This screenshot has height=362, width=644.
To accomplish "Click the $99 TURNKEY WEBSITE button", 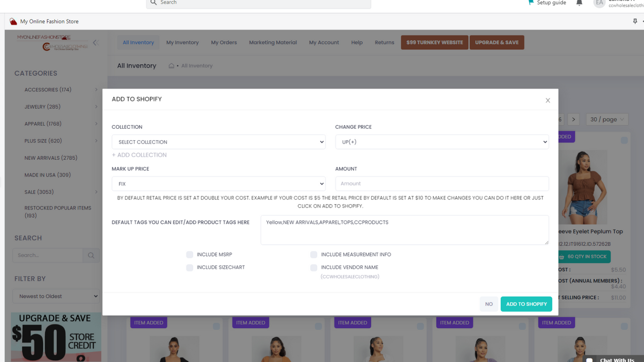I will point(434,42).
